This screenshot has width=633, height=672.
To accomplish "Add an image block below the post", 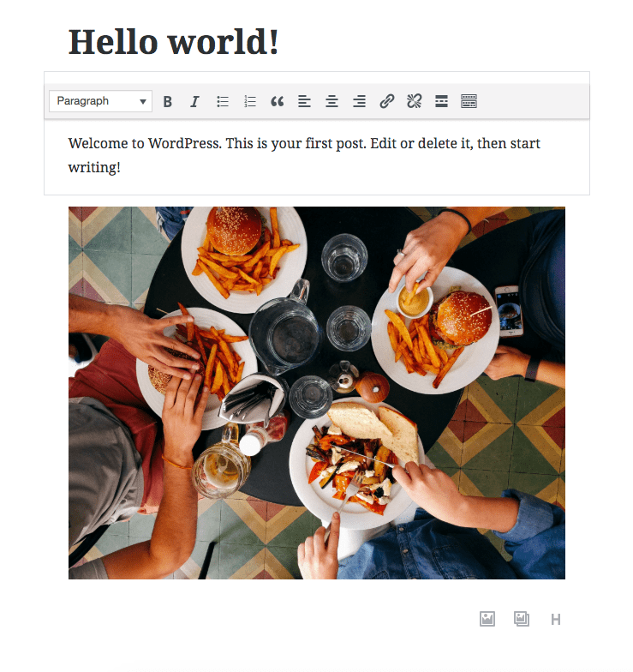I will (x=487, y=619).
